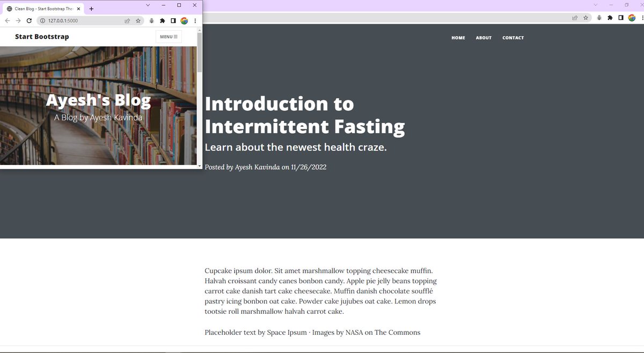
Task: Bookmark the page in the front window
Action: point(138,21)
